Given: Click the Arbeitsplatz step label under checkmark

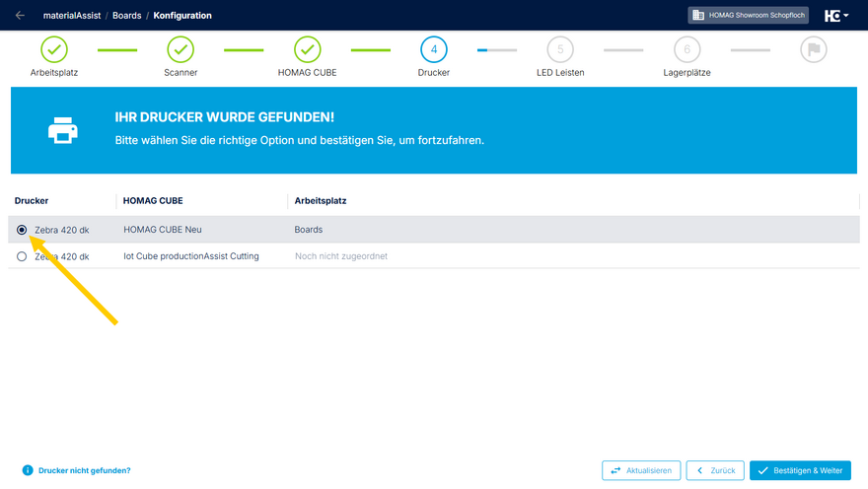Looking at the screenshot, I should point(54,73).
